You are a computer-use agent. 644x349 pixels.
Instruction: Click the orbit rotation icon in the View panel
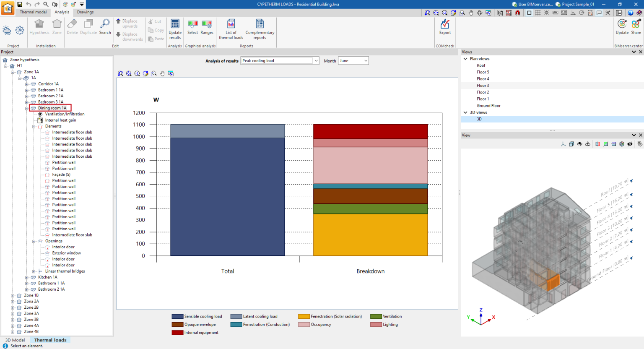coord(579,144)
